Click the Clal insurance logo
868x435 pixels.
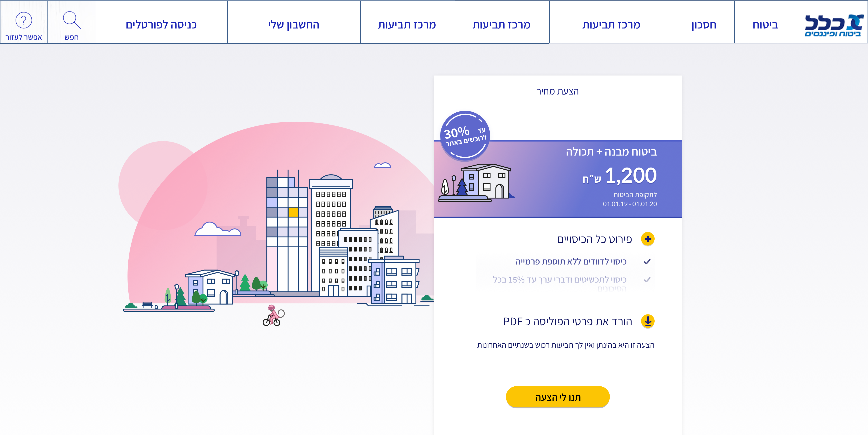[x=832, y=25]
